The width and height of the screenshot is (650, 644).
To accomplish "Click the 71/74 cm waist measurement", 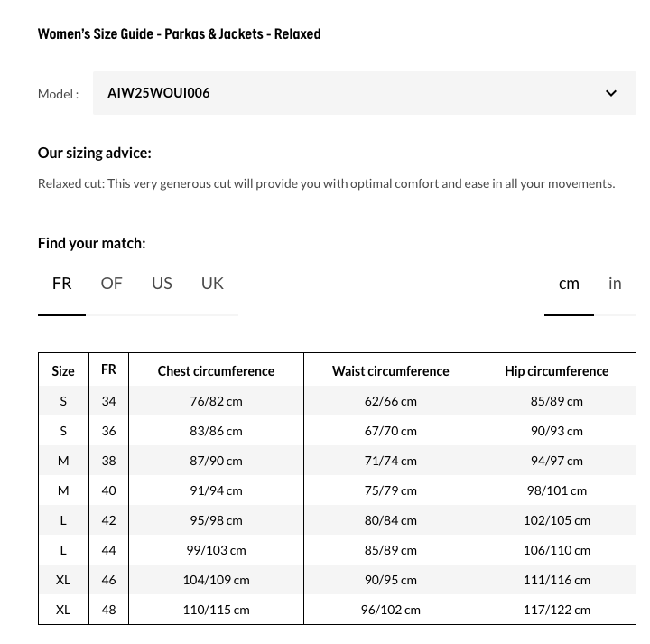I will click(x=390, y=461).
